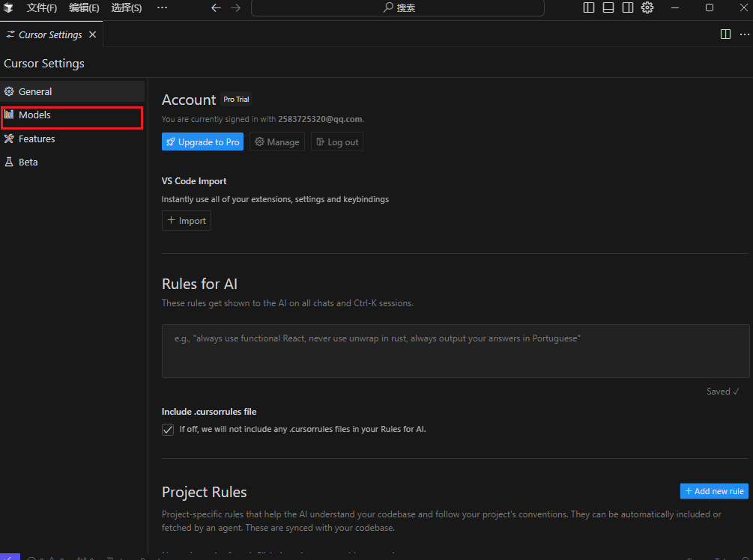Click into the Rules for AI text area
753x560 pixels.
(456, 351)
